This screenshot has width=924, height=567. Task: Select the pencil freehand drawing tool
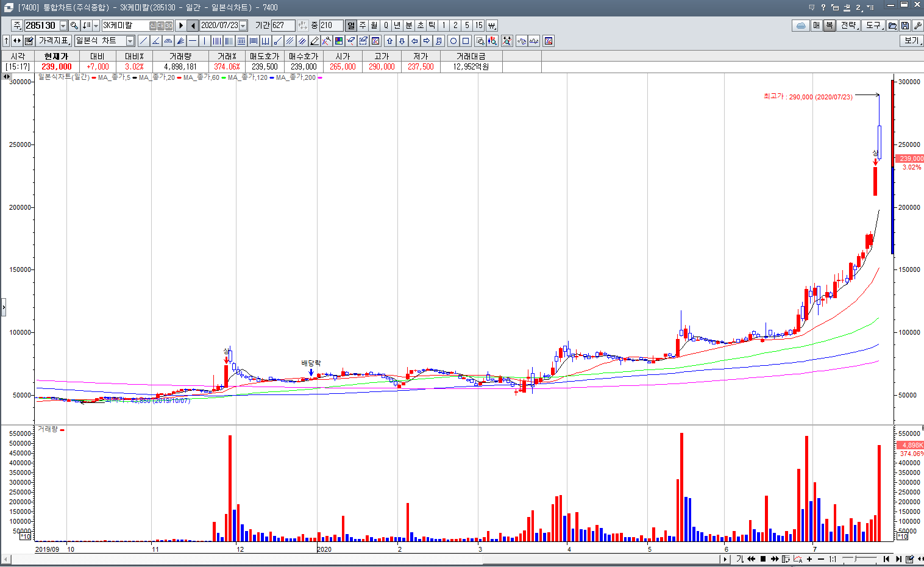[315, 41]
